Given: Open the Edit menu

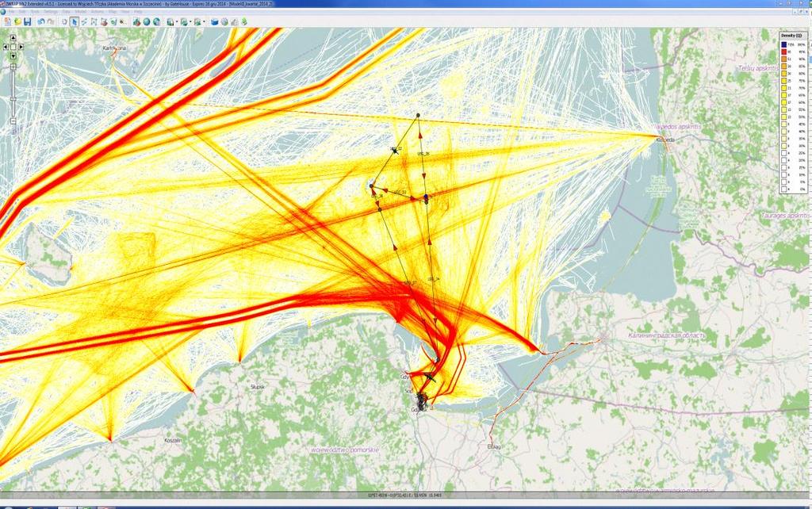Looking at the screenshot, I should [x=21, y=11].
